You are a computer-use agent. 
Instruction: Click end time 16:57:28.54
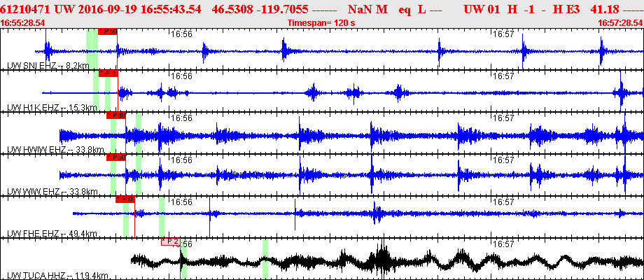click(621, 23)
